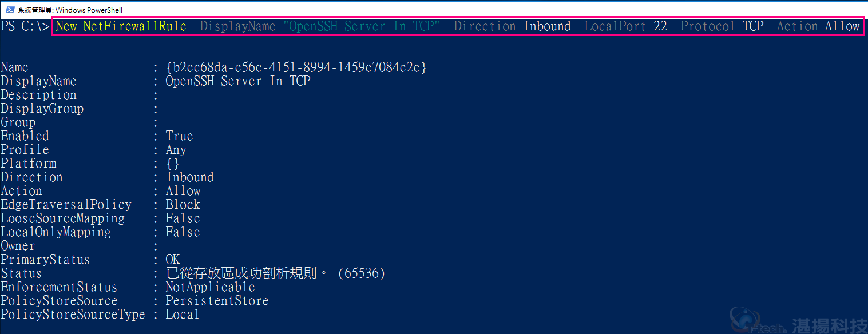The image size is (868, 334).
Task: Click the Allow value ending the command
Action: (842, 26)
